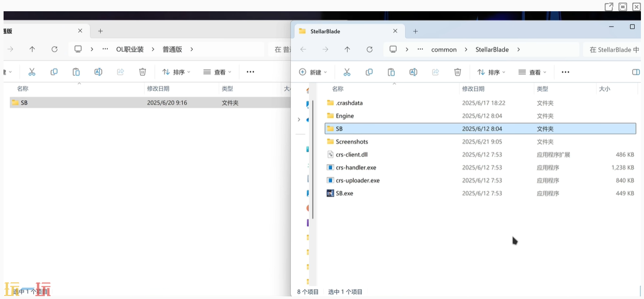Go up one level in 普通版 window

click(32, 50)
